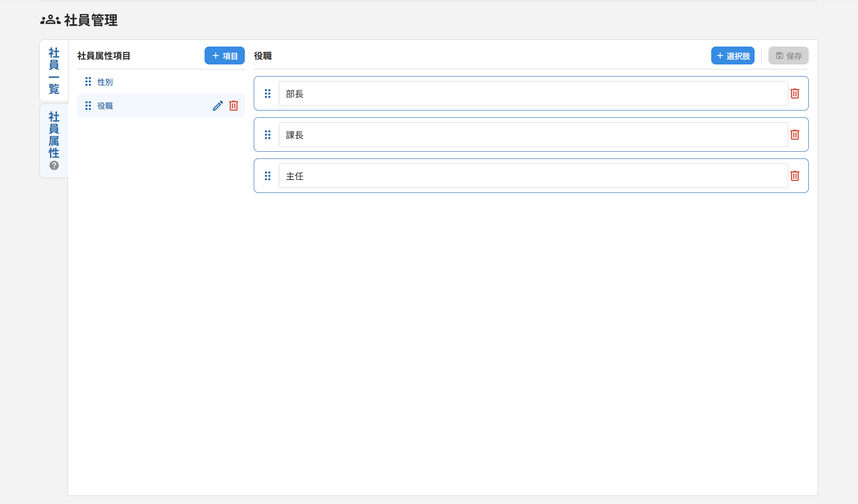
Task: Click the delete trash icon next to 役職
Action: point(233,106)
